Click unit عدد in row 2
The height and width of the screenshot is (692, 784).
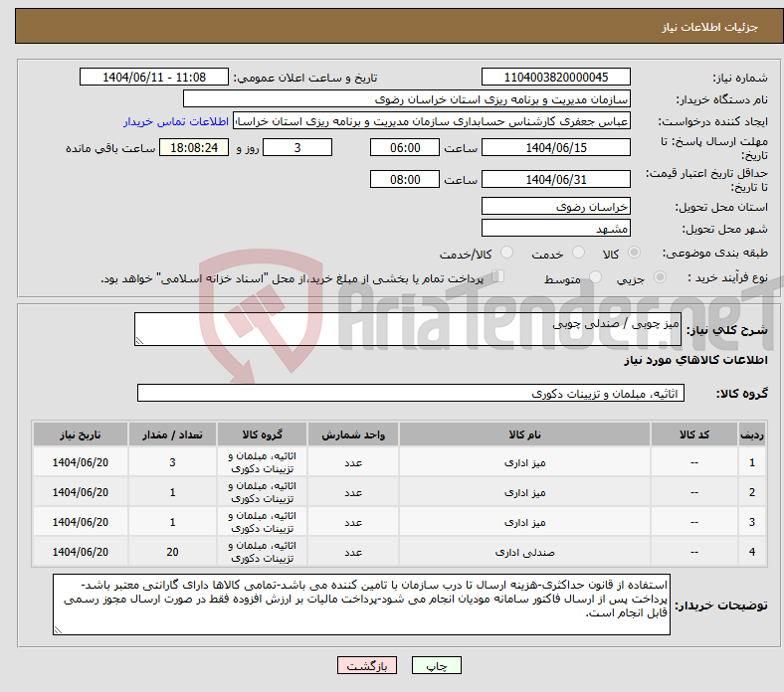pyautogui.click(x=353, y=492)
